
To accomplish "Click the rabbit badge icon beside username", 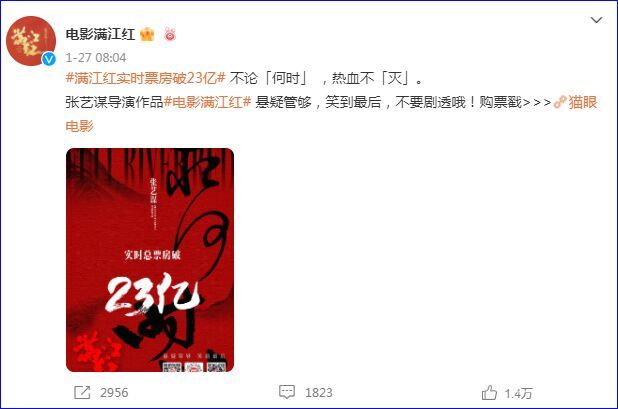I will pyautogui.click(x=169, y=35).
